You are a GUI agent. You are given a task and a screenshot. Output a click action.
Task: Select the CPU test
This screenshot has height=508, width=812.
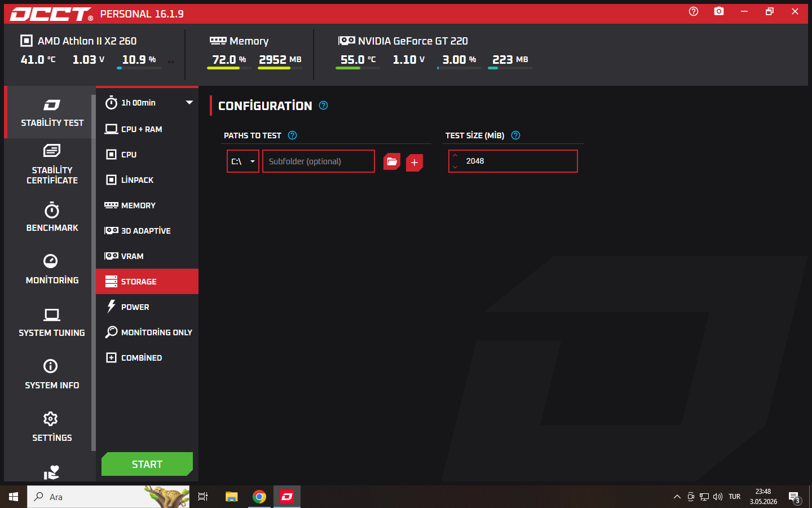click(147, 155)
